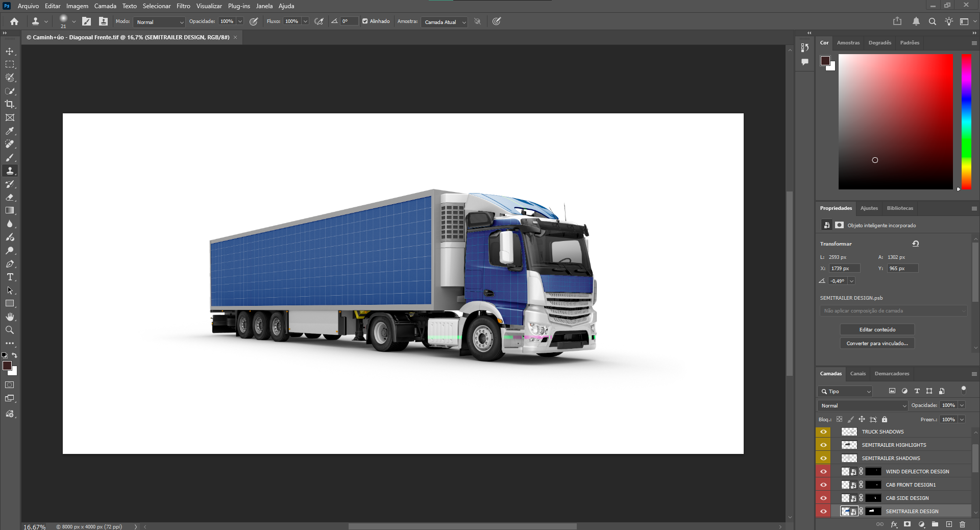Click the vertical hue spectrum slider
Image resolution: width=980 pixels, height=530 pixels.
(x=966, y=122)
